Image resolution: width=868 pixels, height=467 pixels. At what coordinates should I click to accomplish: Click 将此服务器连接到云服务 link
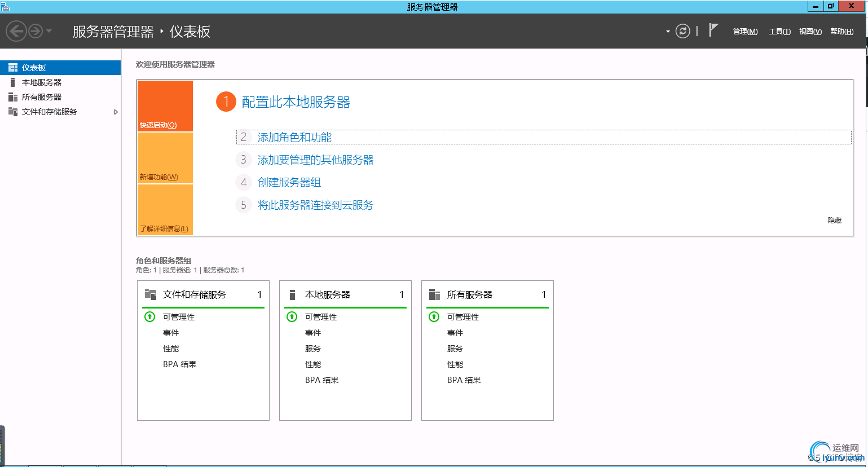click(x=315, y=205)
